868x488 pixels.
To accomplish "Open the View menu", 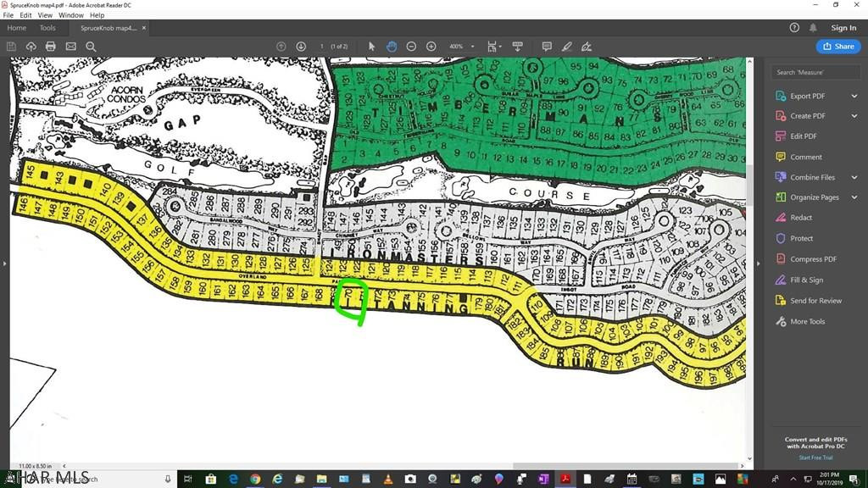I will pos(45,15).
